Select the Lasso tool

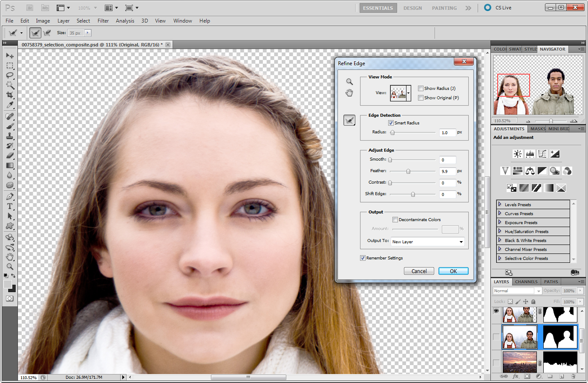(10, 75)
